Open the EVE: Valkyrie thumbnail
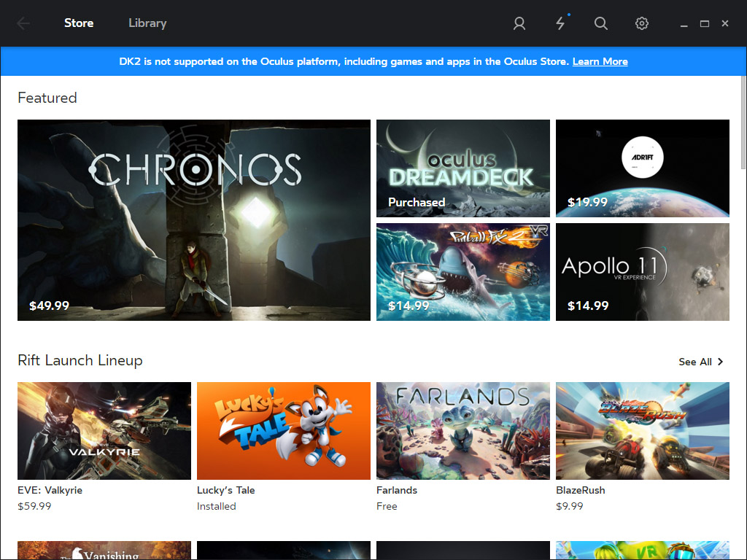This screenshot has height=560, width=747. coord(104,431)
